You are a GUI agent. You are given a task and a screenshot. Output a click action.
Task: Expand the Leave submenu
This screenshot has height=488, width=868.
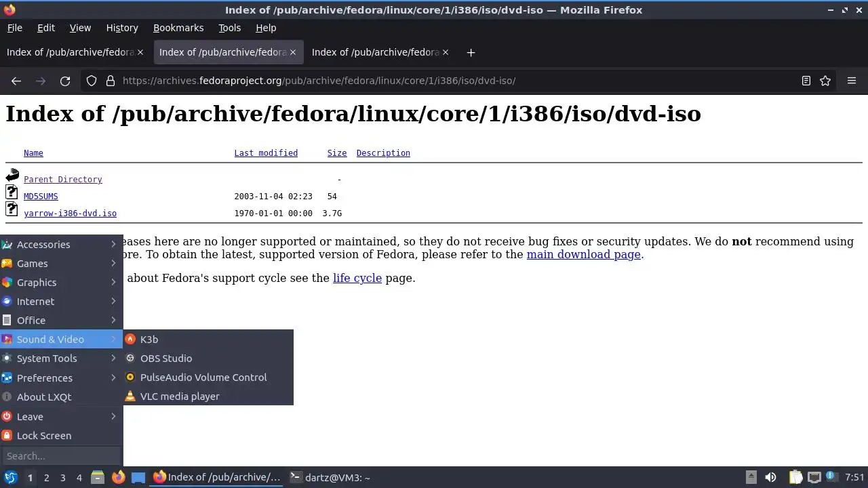[x=61, y=417]
